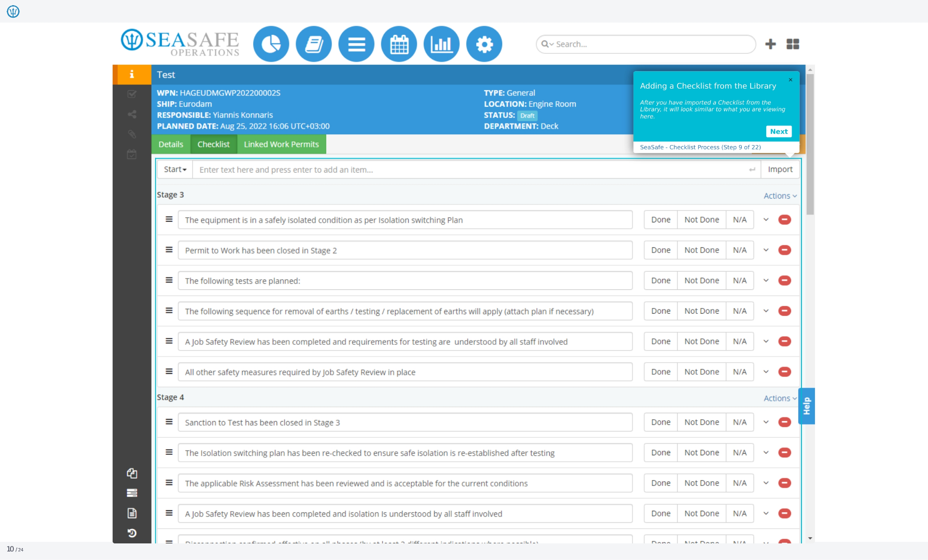Image resolution: width=928 pixels, height=560 pixels.
Task: Click the scrollbar down arrow
Action: [810, 538]
